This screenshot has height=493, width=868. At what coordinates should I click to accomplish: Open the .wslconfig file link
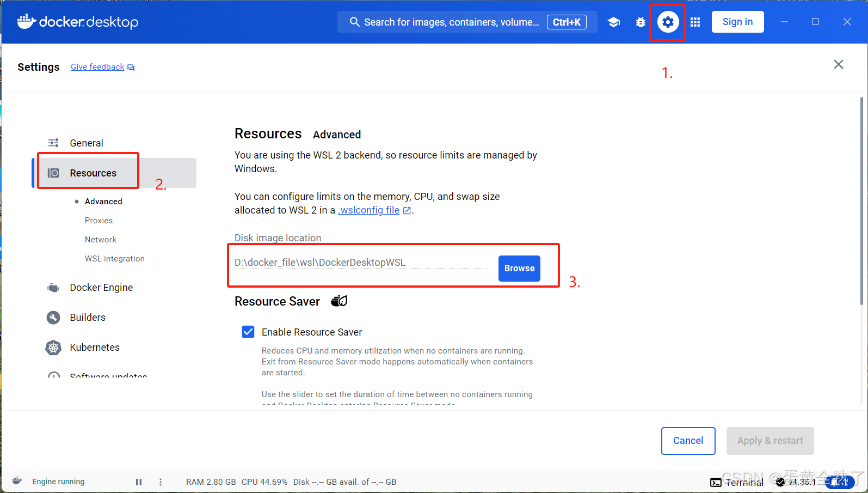(x=369, y=210)
